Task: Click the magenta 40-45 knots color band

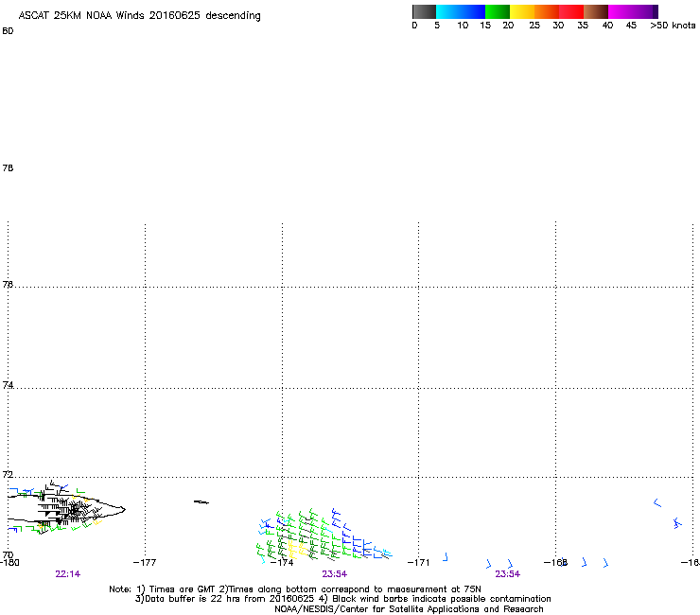Action: click(621, 11)
